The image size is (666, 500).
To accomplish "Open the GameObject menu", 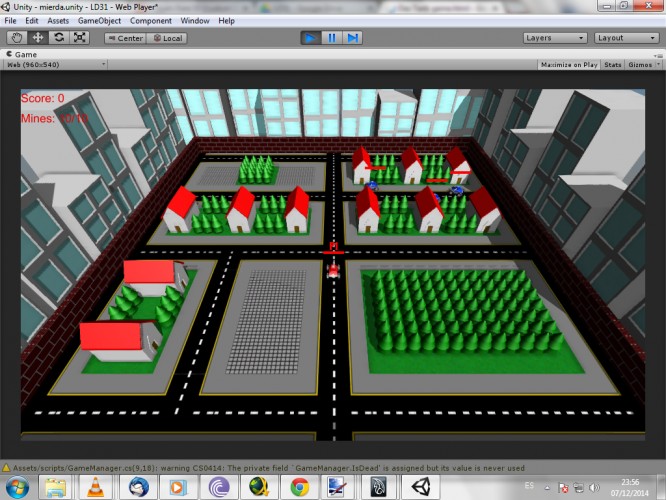I will [x=99, y=21].
